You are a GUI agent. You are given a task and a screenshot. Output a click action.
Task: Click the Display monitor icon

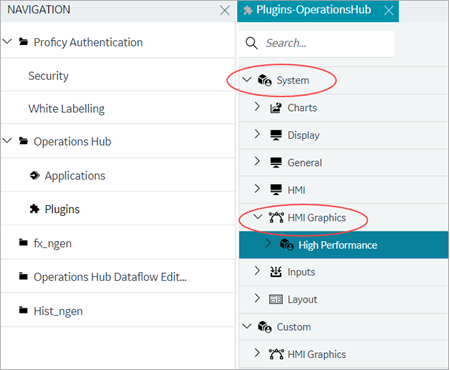tap(276, 135)
